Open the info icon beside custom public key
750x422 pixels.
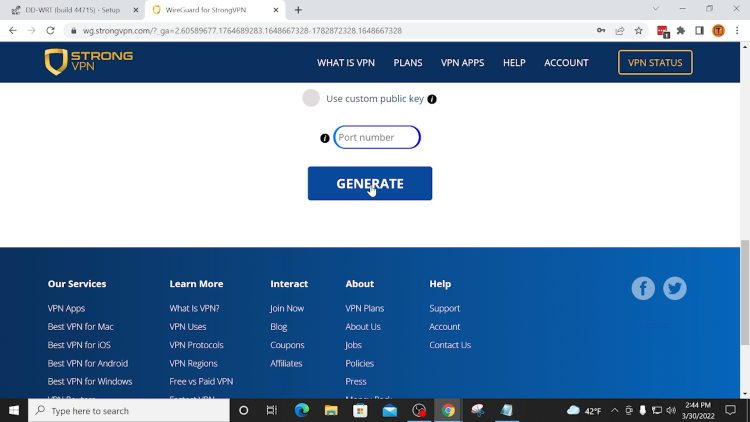coord(431,99)
